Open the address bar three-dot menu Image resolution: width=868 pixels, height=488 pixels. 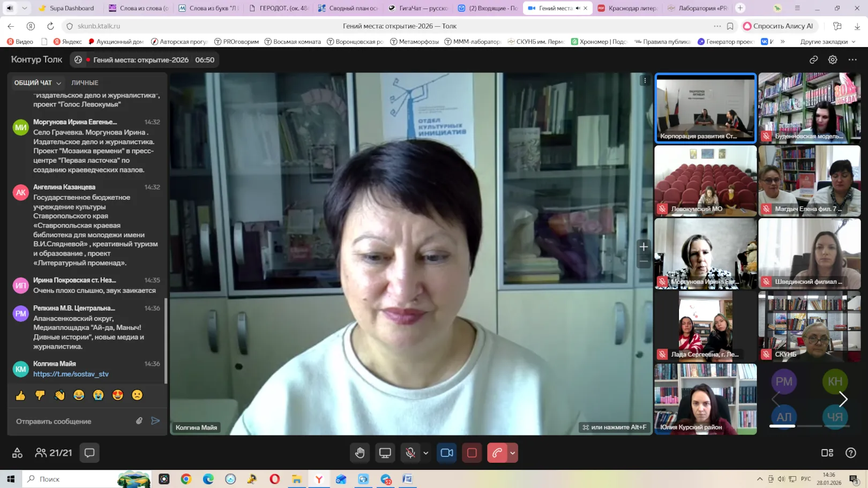[x=717, y=26]
